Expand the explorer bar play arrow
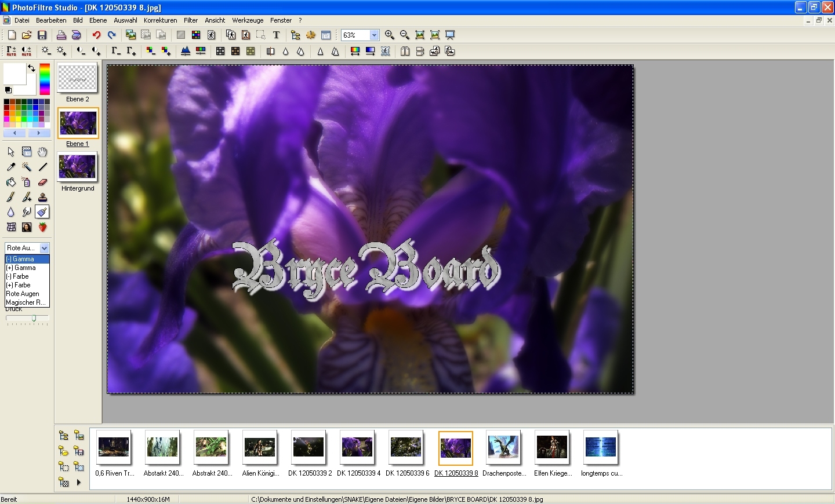835x504 pixels. point(79,482)
